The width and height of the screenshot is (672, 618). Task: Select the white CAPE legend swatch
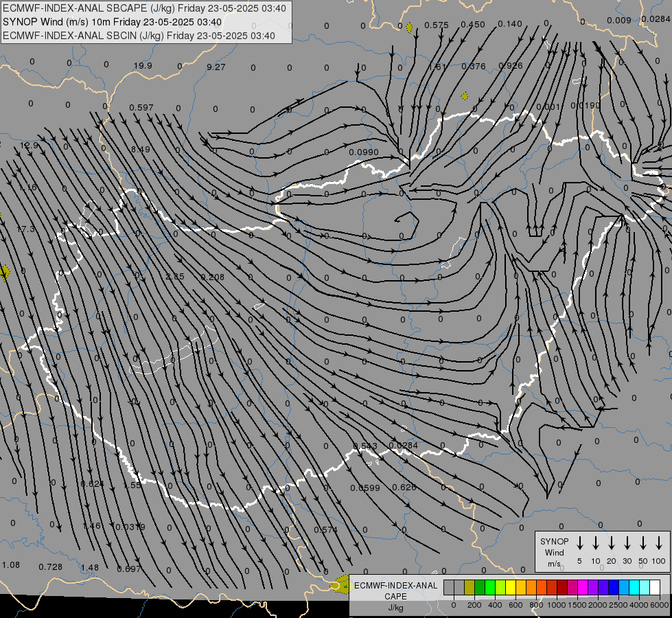[x=654, y=588]
